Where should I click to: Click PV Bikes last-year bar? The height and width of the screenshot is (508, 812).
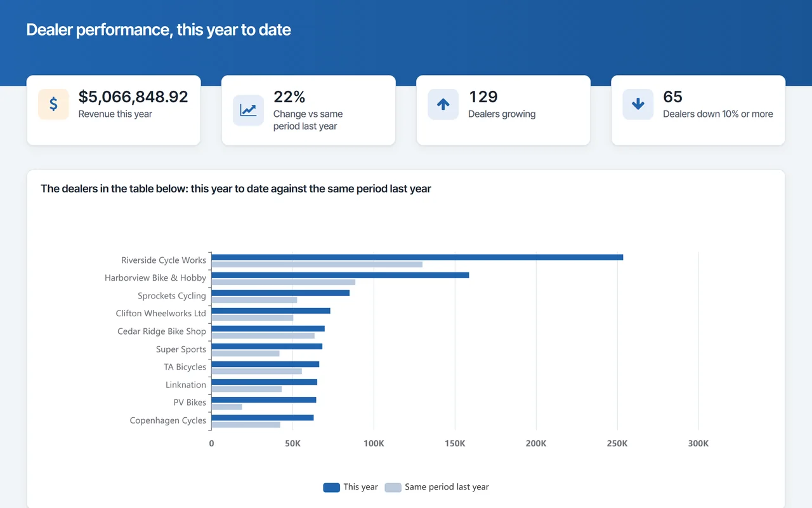(227, 406)
